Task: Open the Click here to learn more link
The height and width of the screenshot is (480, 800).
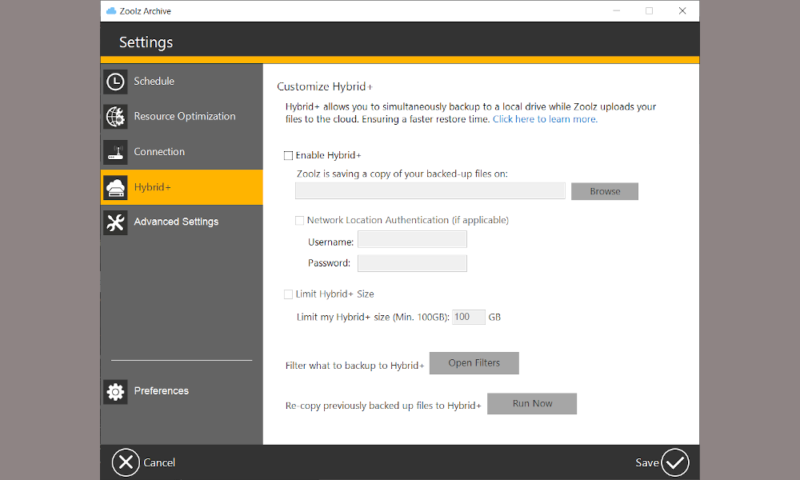Action: [545, 119]
